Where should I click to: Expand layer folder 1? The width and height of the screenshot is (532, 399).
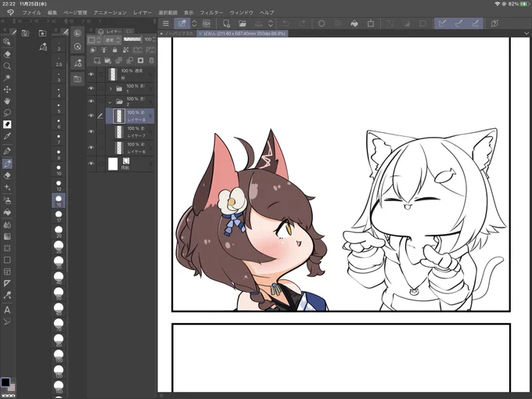[110, 88]
